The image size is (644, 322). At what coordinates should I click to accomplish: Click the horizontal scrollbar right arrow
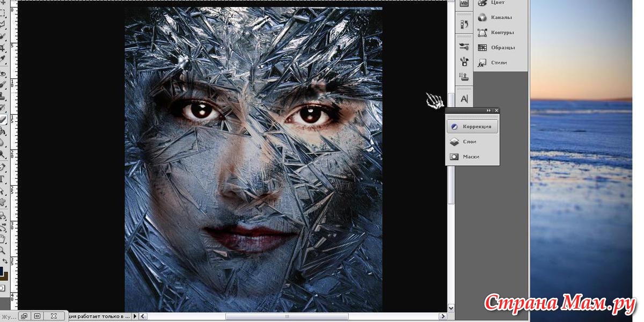click(x=443, y=316)
